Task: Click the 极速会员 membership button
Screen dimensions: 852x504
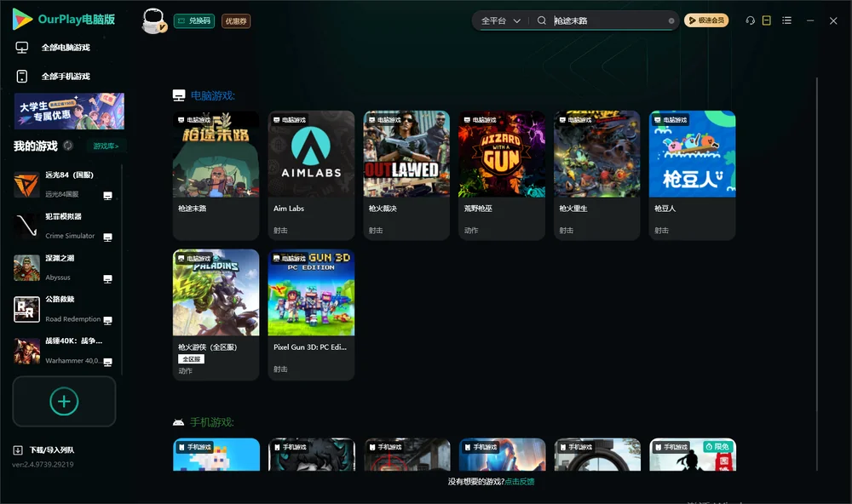Action: (705, 20)
